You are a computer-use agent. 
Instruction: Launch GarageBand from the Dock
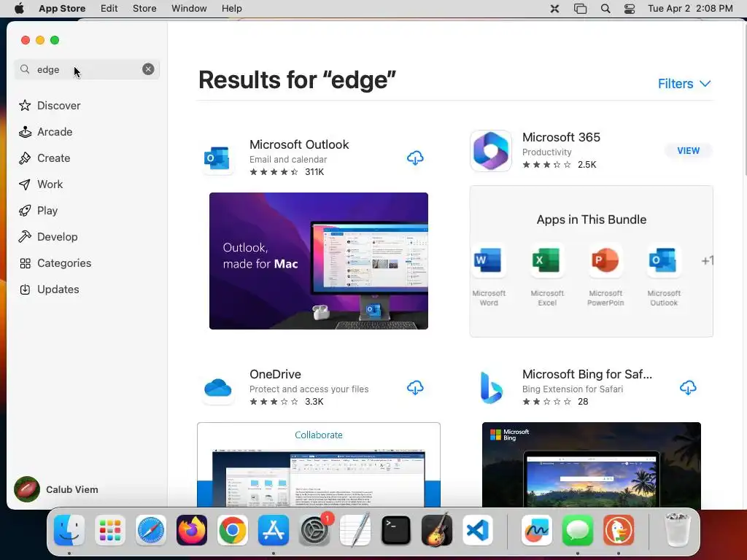[437, 530]
